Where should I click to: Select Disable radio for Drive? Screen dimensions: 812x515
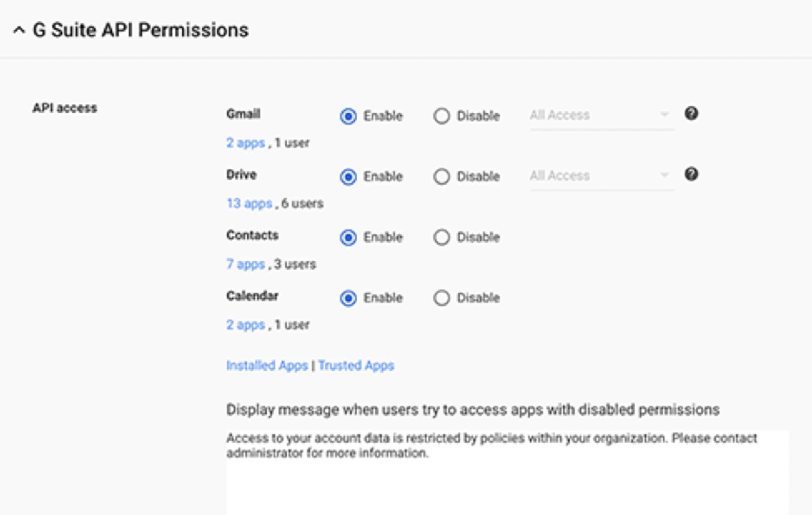pos(441,177)
